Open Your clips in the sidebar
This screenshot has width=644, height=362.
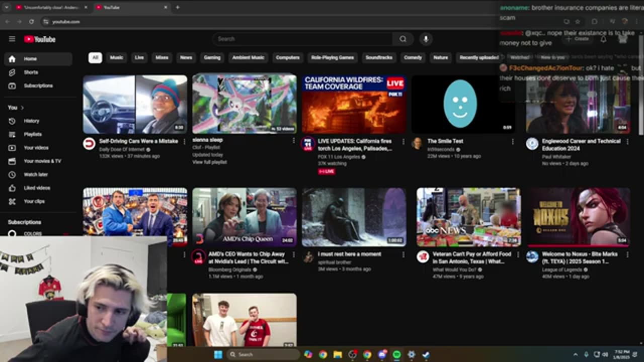coord(38,201)
